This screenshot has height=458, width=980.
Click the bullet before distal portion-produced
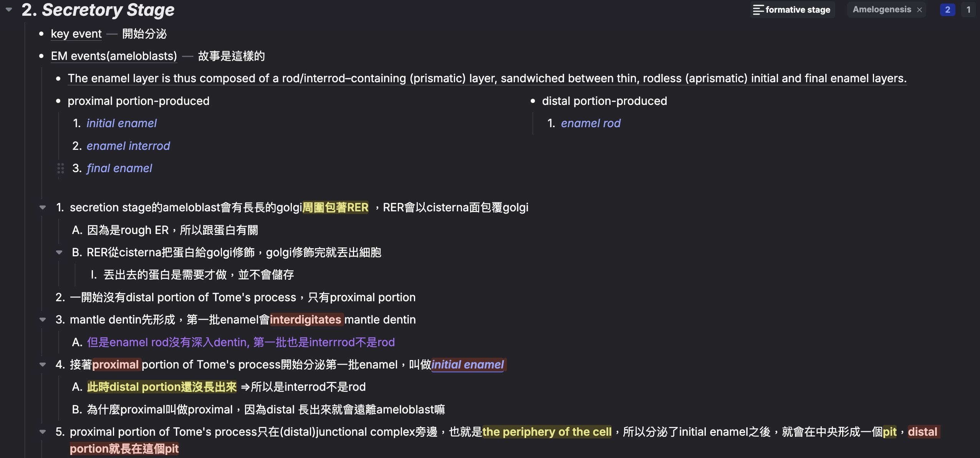[533, 101]
